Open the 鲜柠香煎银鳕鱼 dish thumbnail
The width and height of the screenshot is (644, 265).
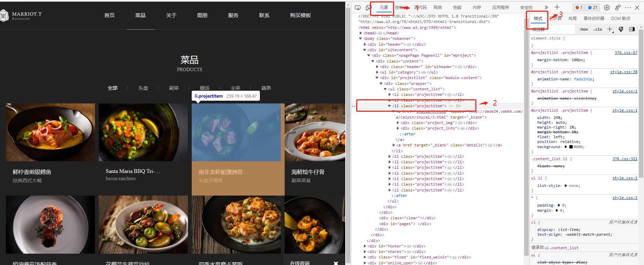(x=50, y=132)
